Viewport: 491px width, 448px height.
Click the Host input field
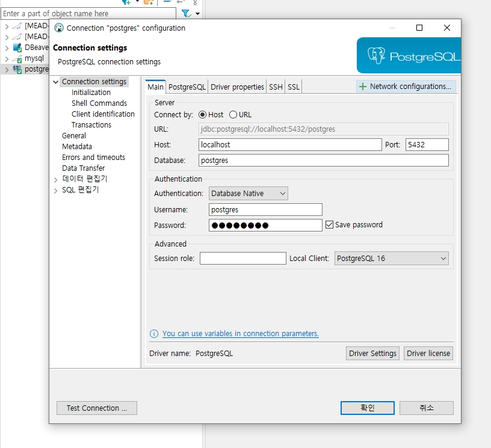tap(290, 144)
